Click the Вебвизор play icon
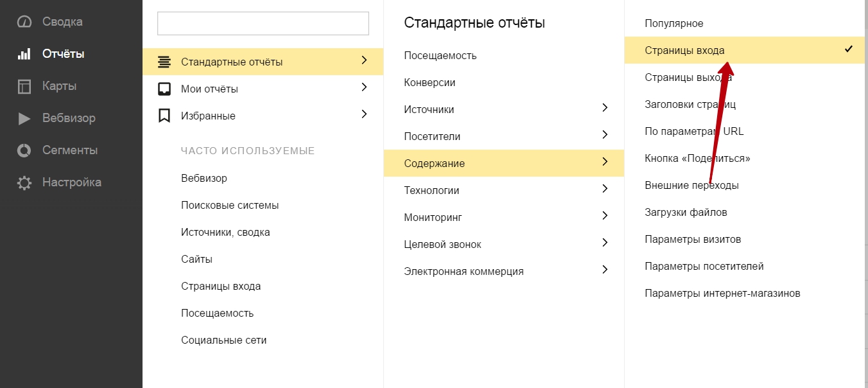Image resolution: width=868 pixels, height=388 pixels. coord(24,118)
